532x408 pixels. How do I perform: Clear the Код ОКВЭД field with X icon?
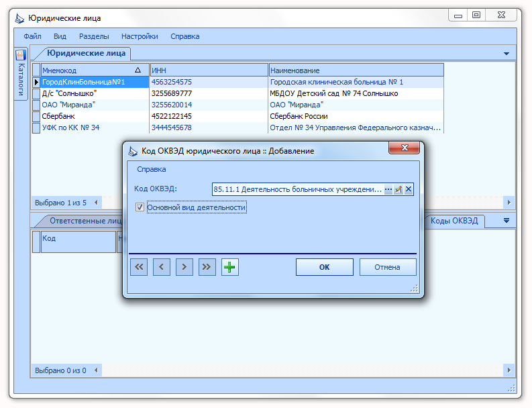point(409,189)
